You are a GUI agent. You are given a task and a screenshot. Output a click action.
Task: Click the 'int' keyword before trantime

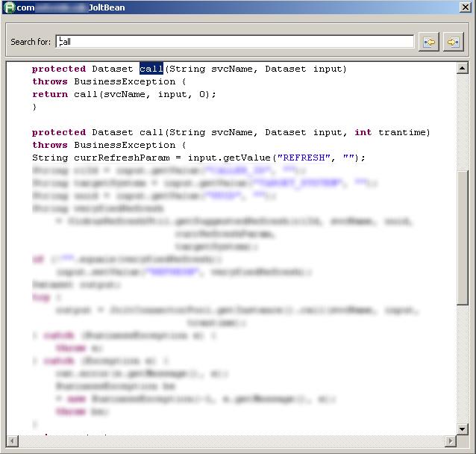(363, 132)
